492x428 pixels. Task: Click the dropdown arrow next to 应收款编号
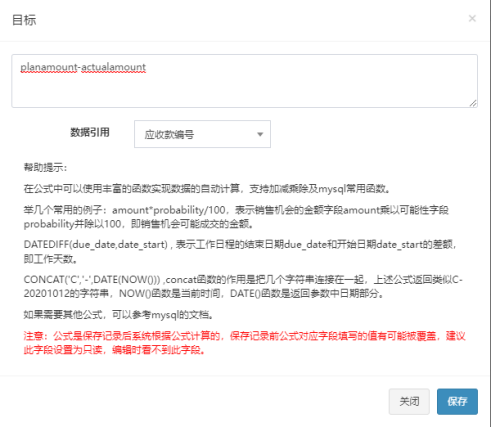point(260,134)
